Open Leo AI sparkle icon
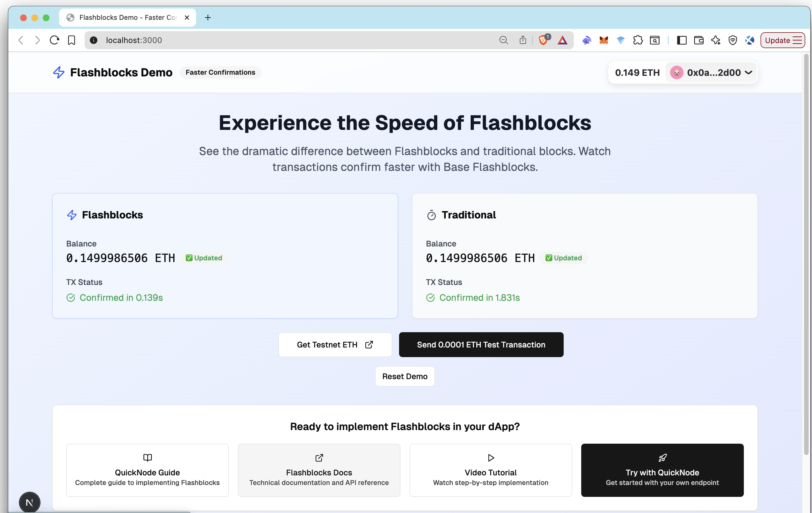This screenshot has width=812, height=513. (x=716, y=40)
